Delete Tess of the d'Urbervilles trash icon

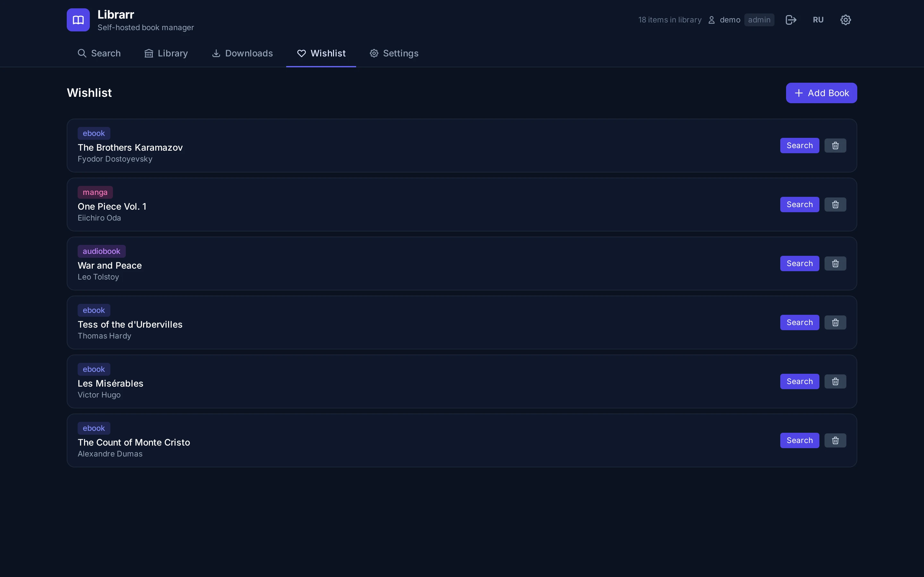(x=835, y=322)
